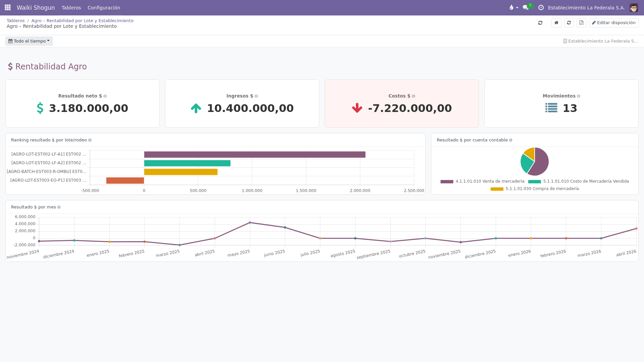Click the list icon in Movimientos card

click(551, 108)
